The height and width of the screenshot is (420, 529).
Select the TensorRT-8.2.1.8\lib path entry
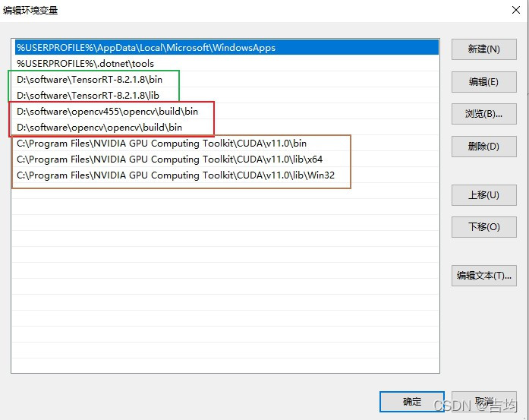(226, 95)
